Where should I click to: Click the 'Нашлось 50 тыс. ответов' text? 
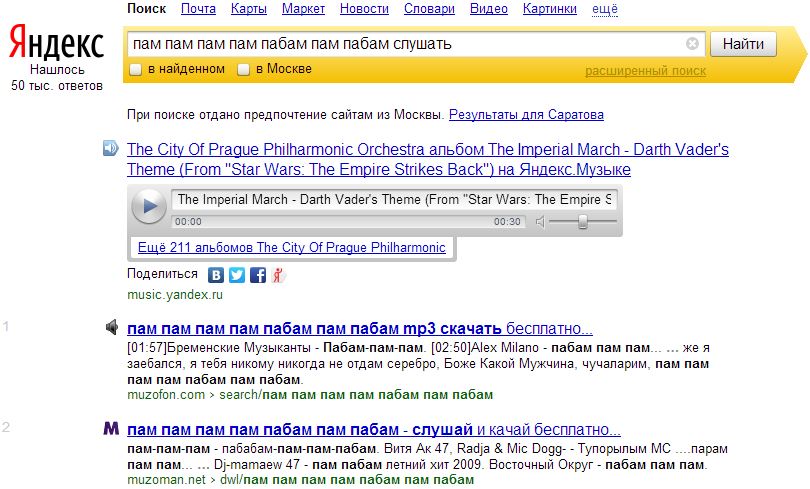(57, 77)
